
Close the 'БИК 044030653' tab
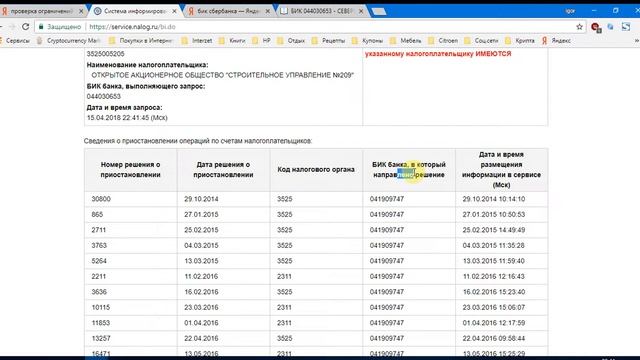(361, 11)
